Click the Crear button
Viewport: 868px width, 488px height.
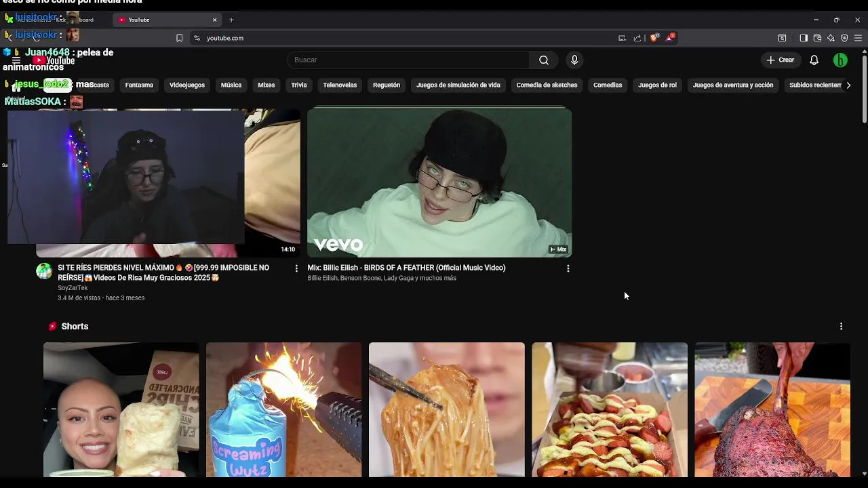click(781, 60)
